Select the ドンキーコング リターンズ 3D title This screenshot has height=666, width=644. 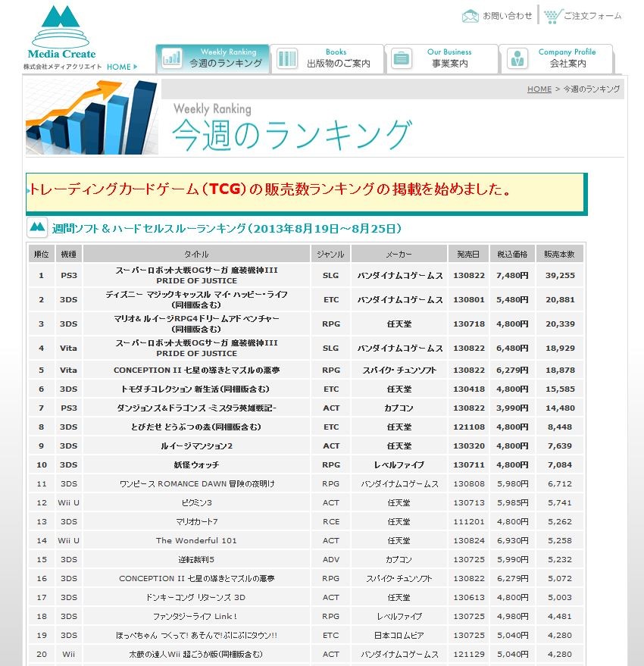click(196, 597)
